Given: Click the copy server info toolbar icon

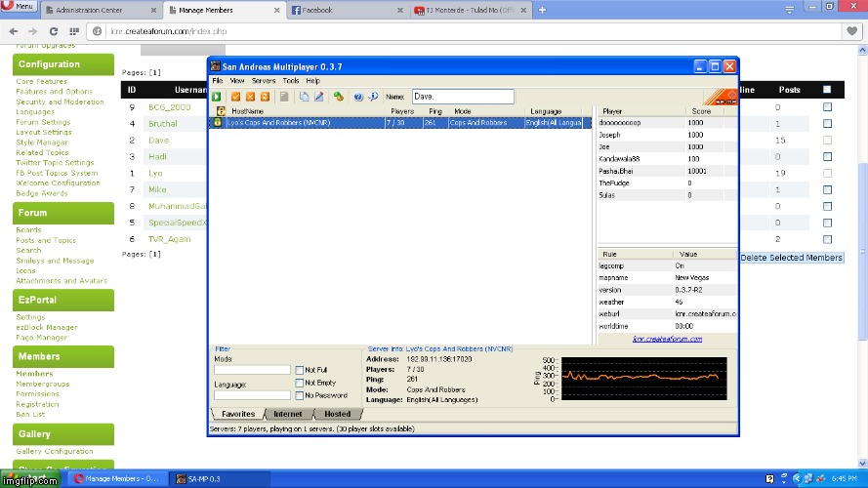Looking at the screenshot, I should pos(305,97).
